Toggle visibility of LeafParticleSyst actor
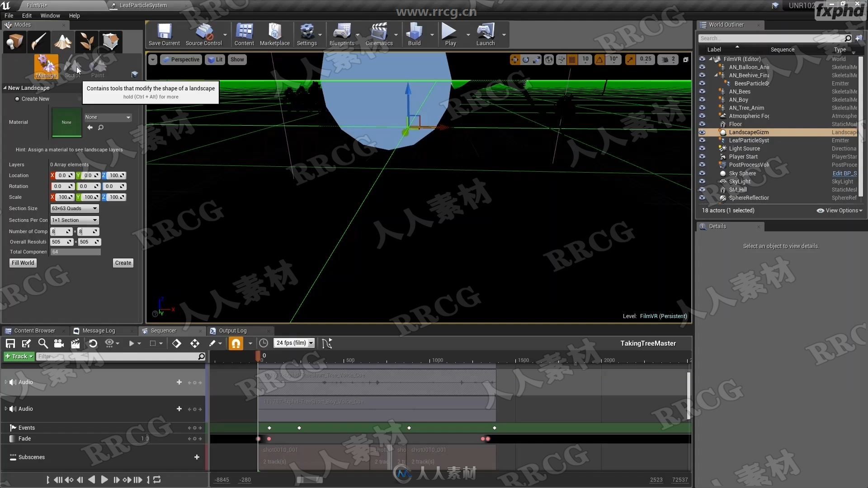 [x=704, y=140]
